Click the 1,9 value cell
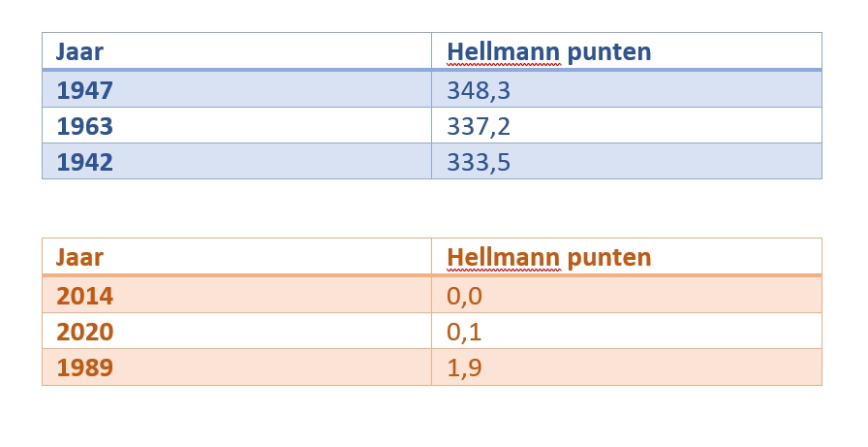The height and width of the screenshot is (447, 868). click(464, 367)
